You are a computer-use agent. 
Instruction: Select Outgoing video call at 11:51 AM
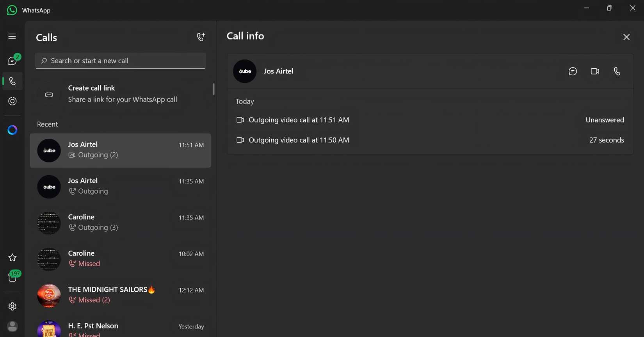tap(430, 120)
